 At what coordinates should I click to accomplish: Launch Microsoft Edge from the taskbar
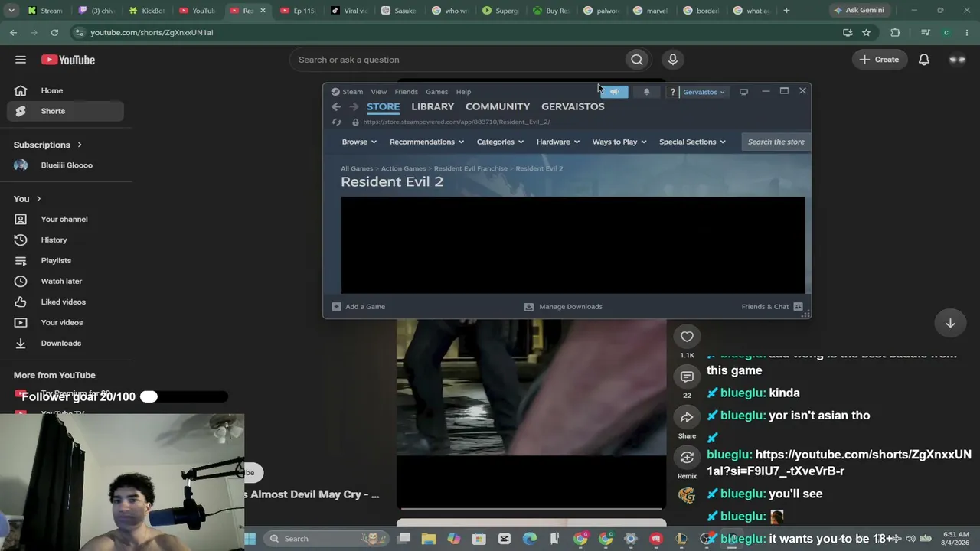530,539
